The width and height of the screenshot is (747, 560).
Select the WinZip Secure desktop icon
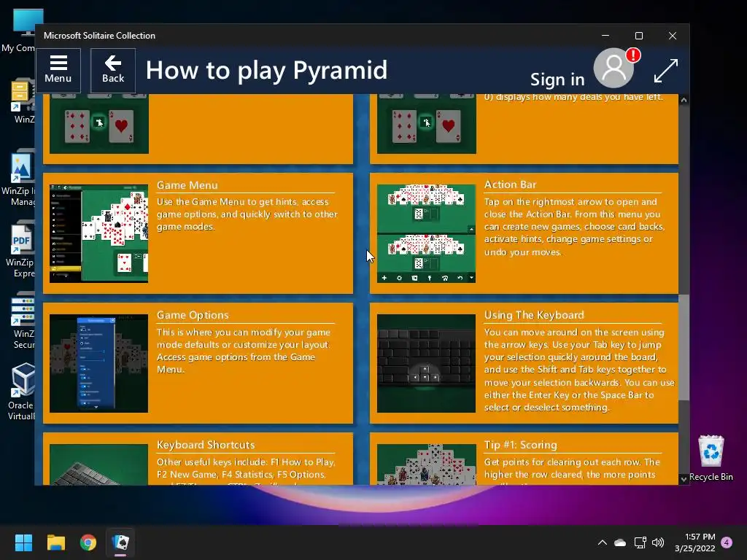pos(23,321)
